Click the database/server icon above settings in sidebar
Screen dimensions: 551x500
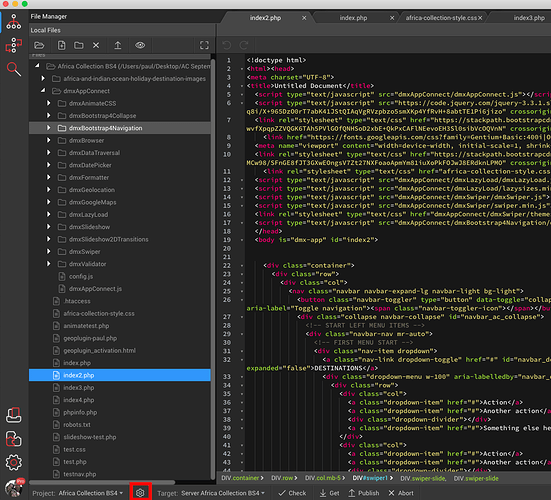14,415
